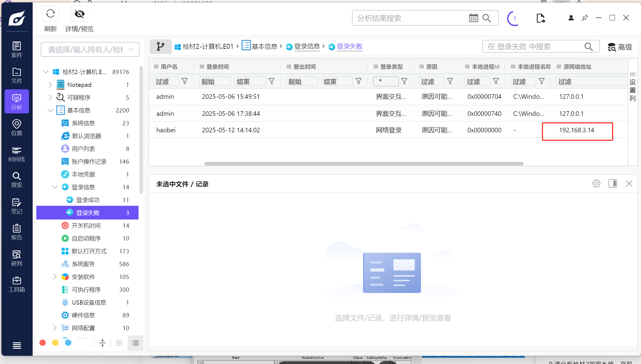Collapse the 登录信息 tree node
The height and width of the screenshot is (364, 641).
pyautogui.click(x=55, y=187)
